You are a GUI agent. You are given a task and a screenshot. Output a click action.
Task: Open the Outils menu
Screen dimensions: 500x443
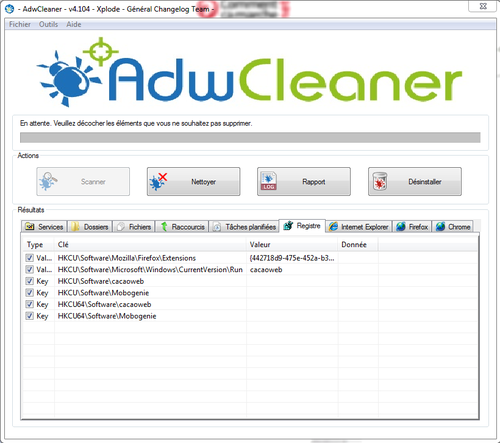[48, 24]
